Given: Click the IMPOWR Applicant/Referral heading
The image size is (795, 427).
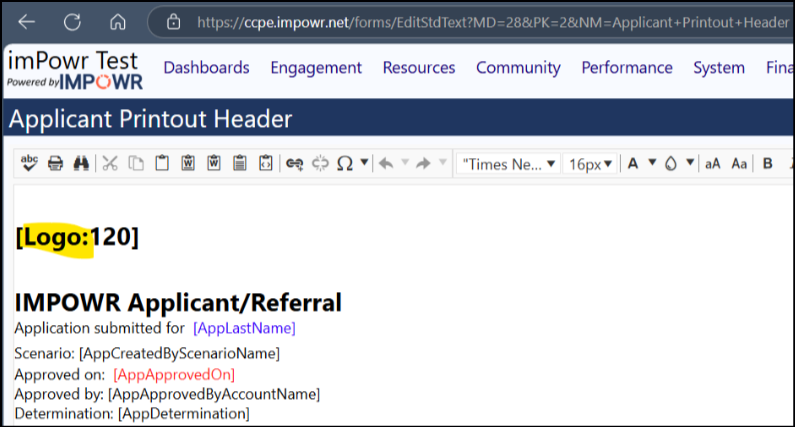Looking at the screenshot, I should pos(178,303).
